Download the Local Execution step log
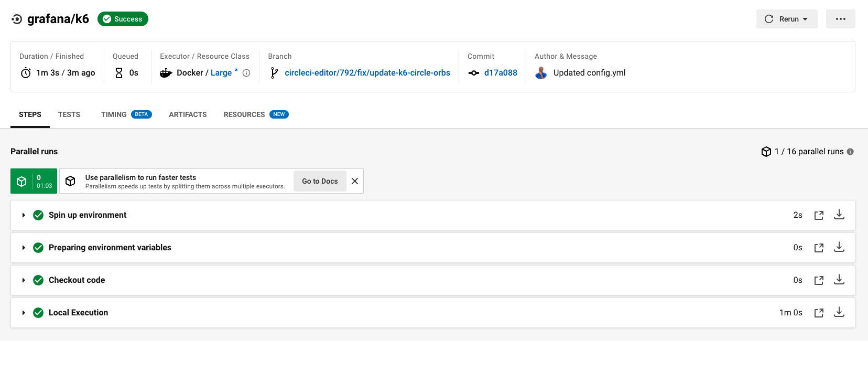This screenshot has width=868, height=371. click(x=839, y=312)
